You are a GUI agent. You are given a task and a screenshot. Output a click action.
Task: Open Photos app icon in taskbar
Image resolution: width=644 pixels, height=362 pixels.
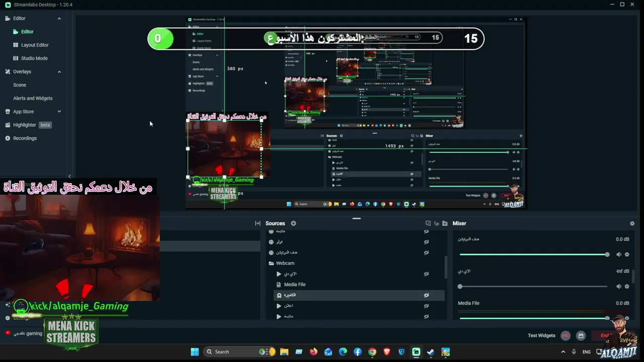point(445,351)
